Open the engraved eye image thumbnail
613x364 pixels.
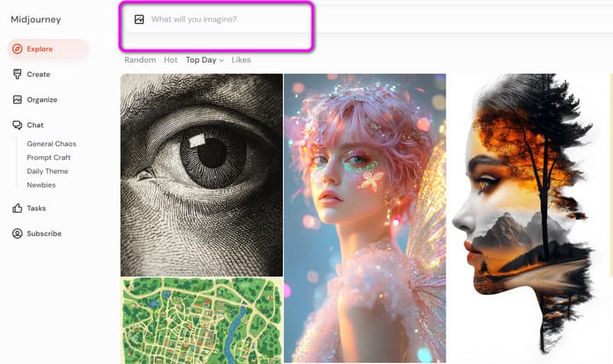click(202, 175)
